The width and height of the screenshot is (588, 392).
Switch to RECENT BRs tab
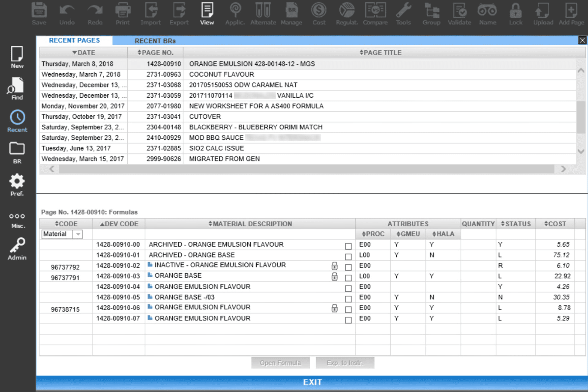click(x=155, y=41)
